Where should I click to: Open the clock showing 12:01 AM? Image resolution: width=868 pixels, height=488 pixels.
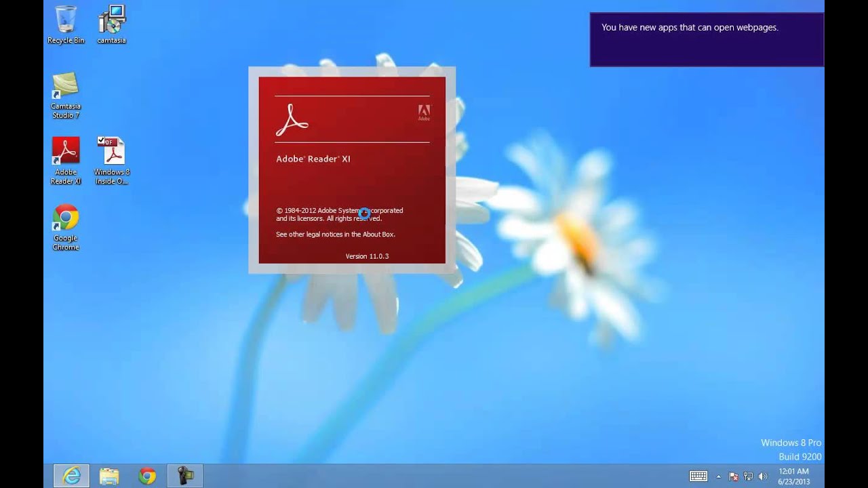(793, 476)
